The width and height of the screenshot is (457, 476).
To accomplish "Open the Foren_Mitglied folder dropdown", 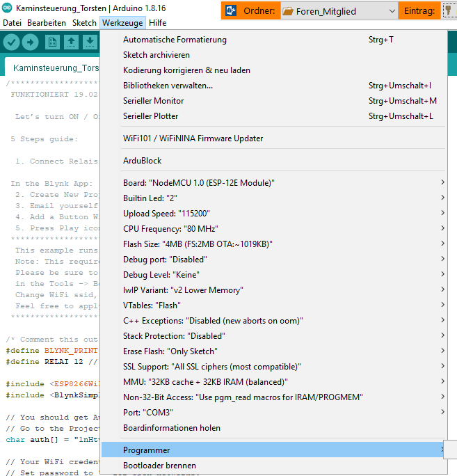I will [x=339, y=11].
